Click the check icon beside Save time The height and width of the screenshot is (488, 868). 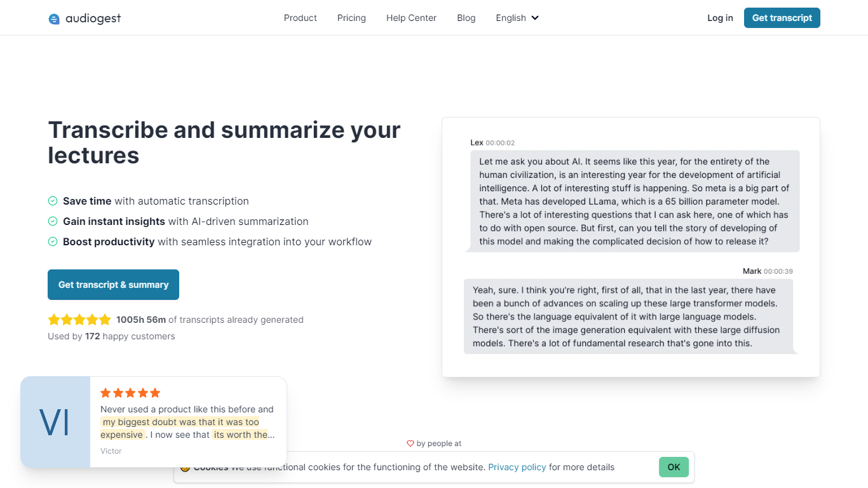click(53, 201)
